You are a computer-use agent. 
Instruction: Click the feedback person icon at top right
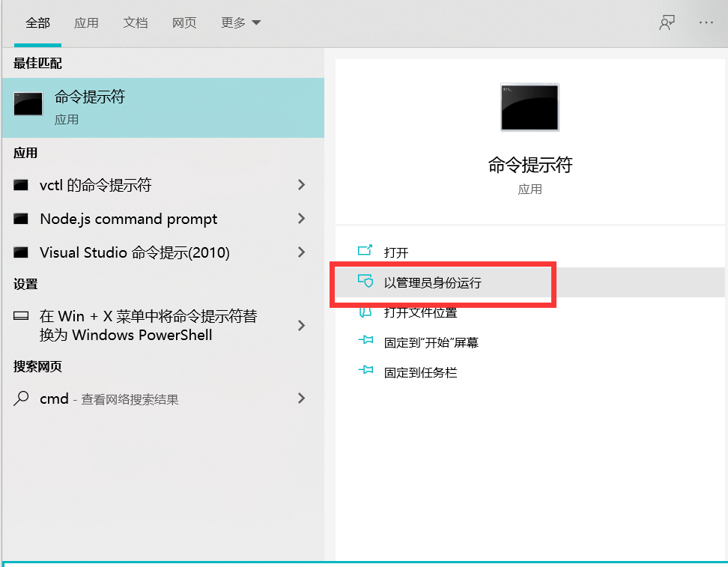[666, 22]
